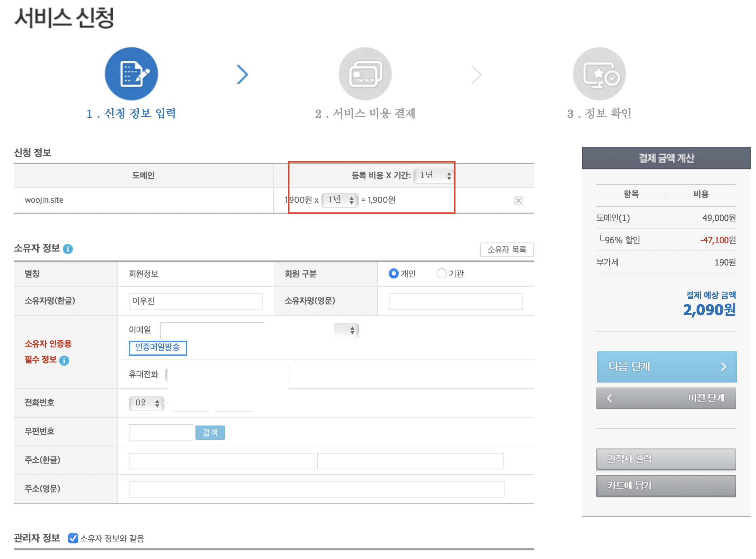Click the service payment step card icon
756x559 pixels.
pyautogui.click(x=365, y=74)
